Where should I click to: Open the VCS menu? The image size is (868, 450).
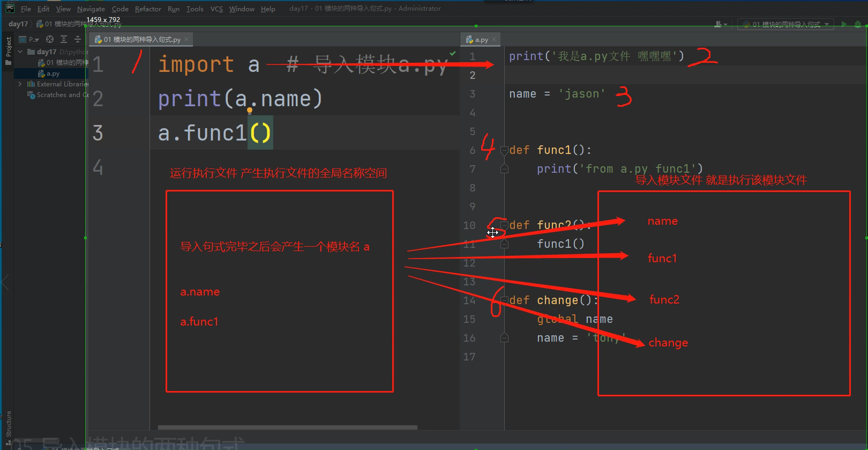point(216,9)
